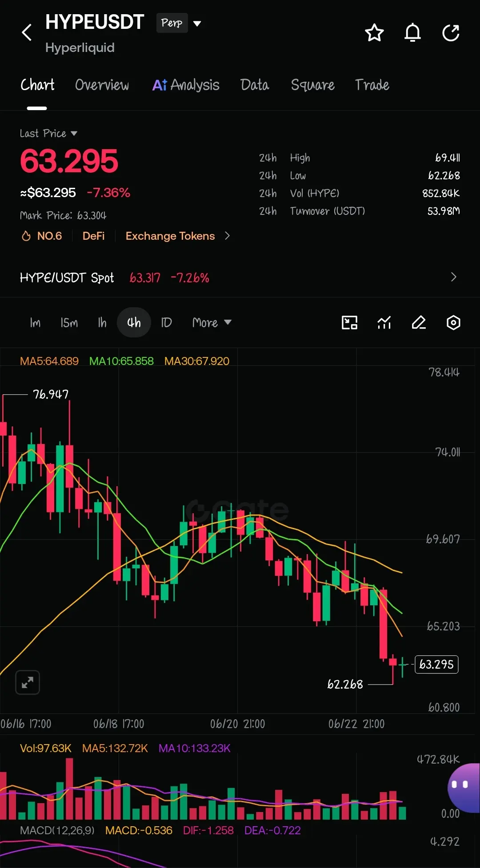Open the AI Analysis tab
The image size is (480, 868).
pos(186,85)
